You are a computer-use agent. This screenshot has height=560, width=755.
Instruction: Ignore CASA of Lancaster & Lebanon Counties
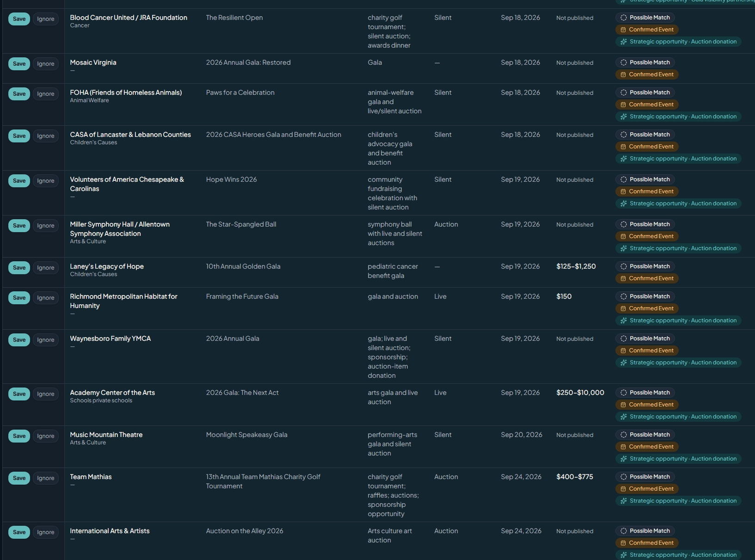point(46,136)
